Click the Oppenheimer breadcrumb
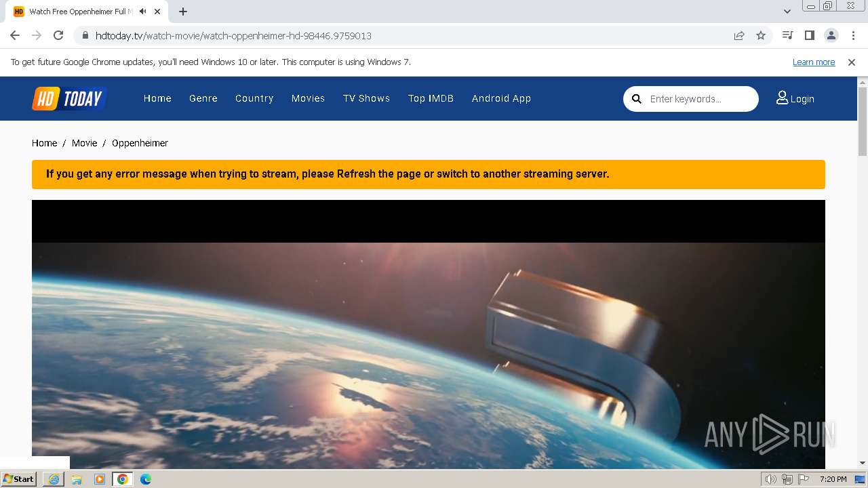868x488 pixels. point(140,143)
